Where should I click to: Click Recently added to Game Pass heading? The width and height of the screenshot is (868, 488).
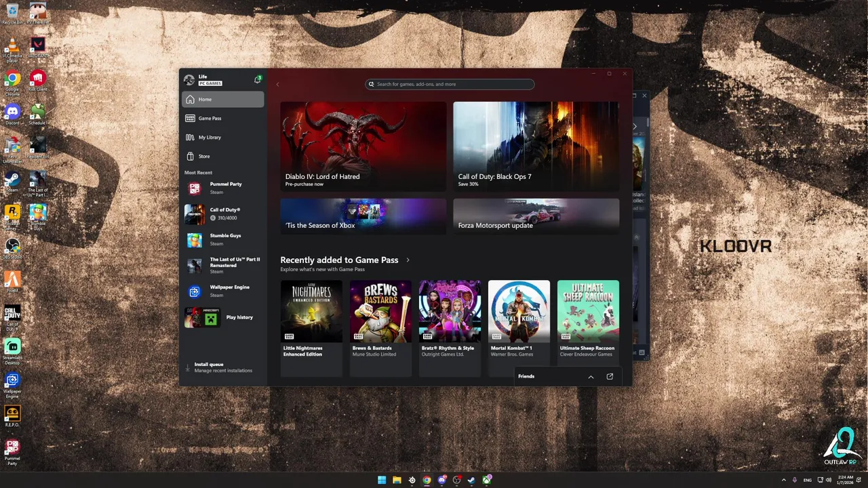click(339, 260)
